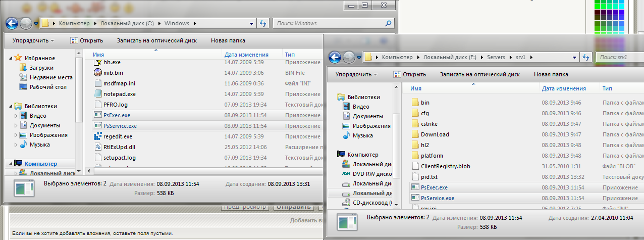Click refresh button beside the srv1 address bar
This screenshot has width=644, height=240.
(x=585, y=57)
